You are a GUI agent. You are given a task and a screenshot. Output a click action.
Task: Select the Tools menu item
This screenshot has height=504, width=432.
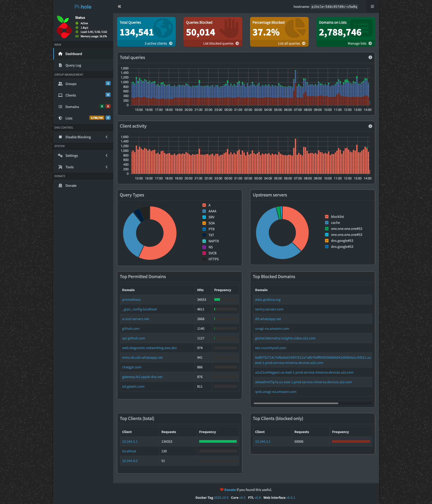pos(83,167)
